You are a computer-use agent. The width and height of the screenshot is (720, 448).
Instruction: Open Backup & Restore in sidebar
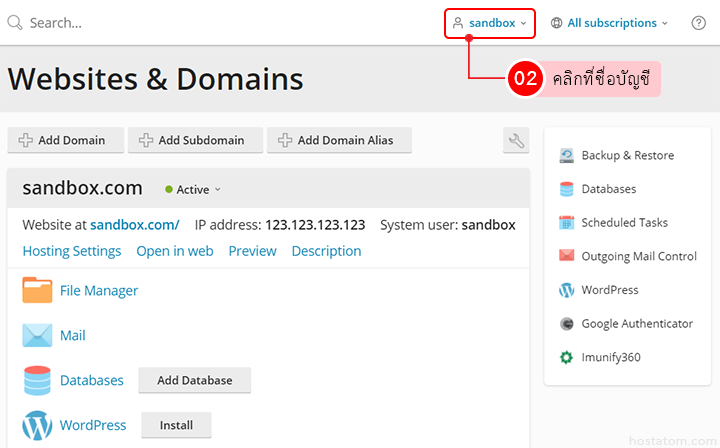tap(627, 155)
